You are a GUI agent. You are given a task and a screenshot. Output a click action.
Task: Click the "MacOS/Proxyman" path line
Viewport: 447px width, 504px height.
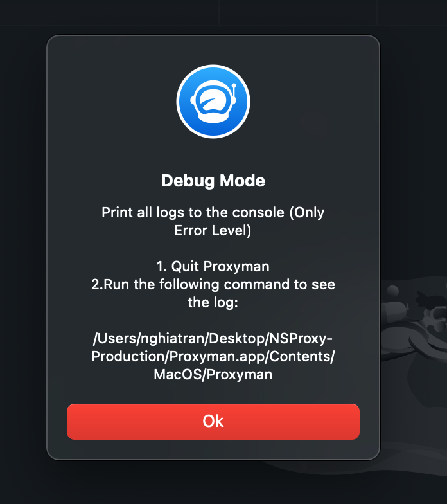click(213, 374)
